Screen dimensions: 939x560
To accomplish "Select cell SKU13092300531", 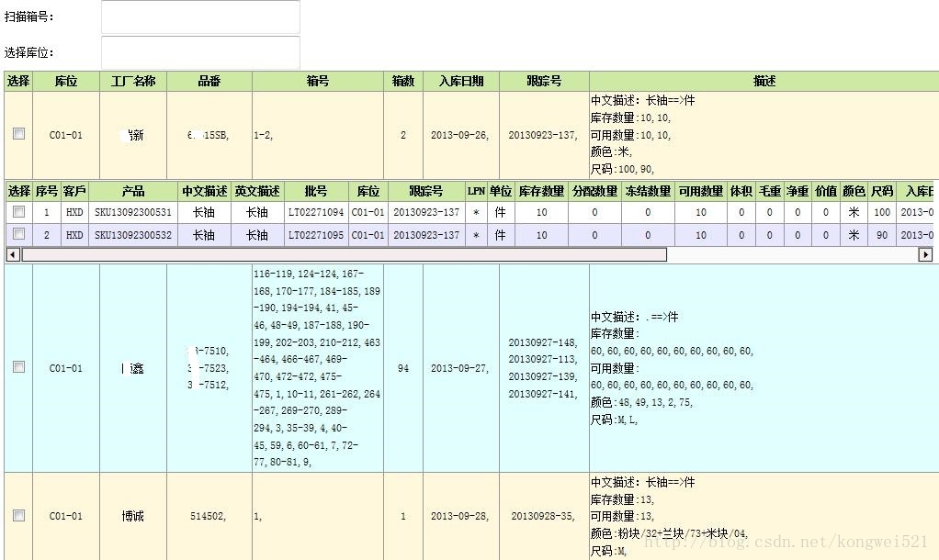I will tap(133, 212).
